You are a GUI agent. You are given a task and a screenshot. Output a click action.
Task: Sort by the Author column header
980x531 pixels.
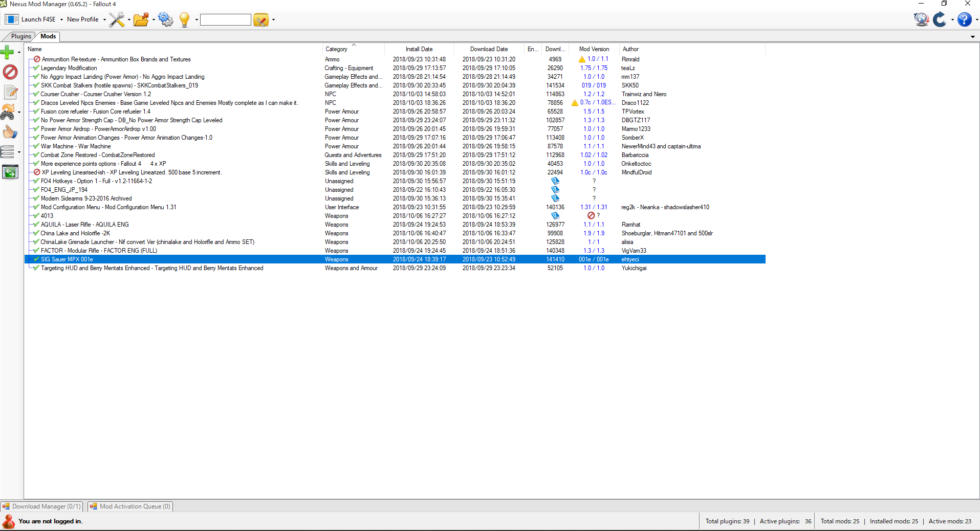click(x=692, y=49)
